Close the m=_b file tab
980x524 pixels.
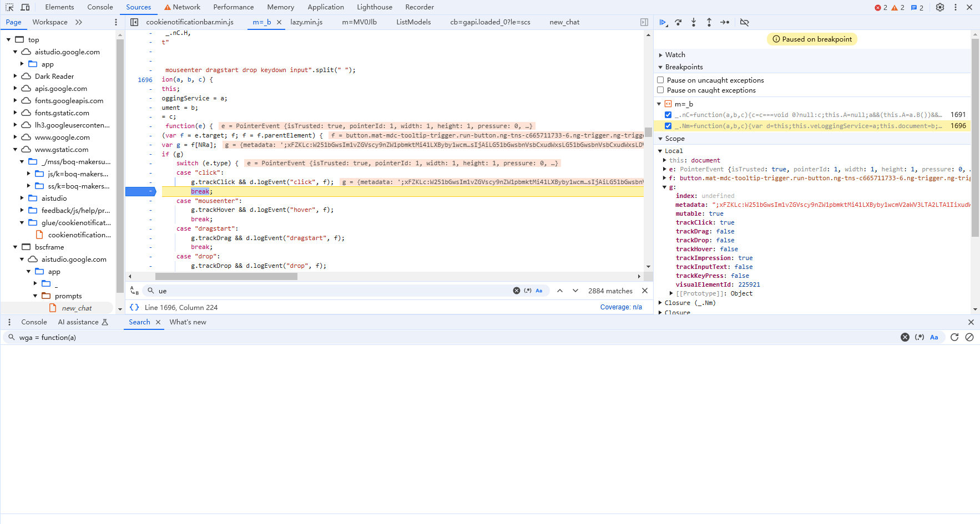coord(279,22)
